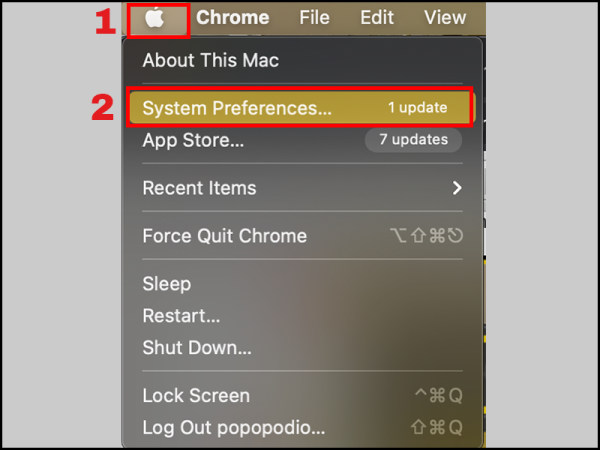The height and width of the screenshot is (450, 600).
Task: Open the View menu
Action: pyautogui.click(x=445, y=18)
